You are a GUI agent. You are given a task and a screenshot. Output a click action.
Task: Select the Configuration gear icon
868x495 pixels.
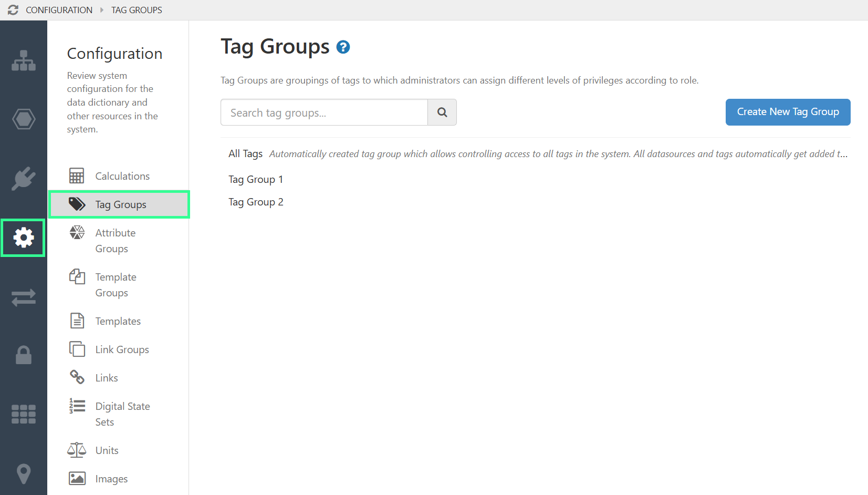pos(23,238)
